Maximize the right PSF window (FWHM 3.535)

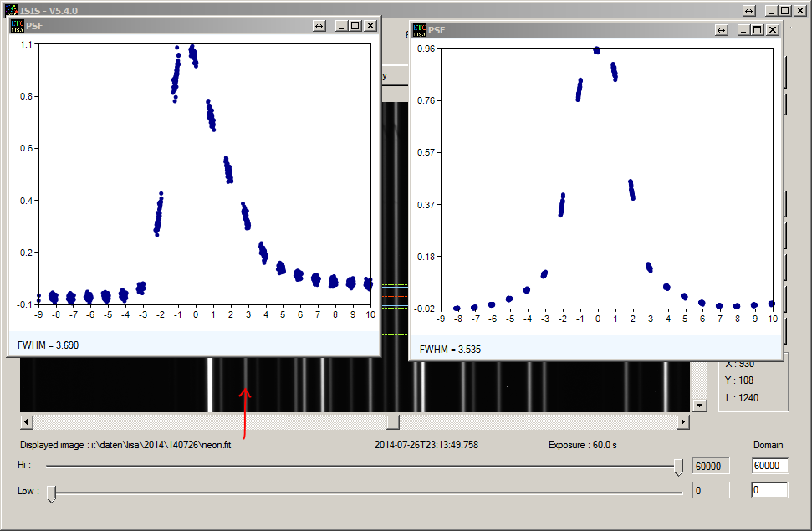(758, 30)
